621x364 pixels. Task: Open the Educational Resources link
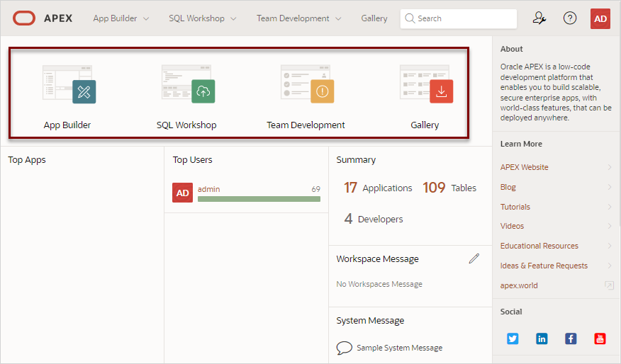[x=539, y=246]
